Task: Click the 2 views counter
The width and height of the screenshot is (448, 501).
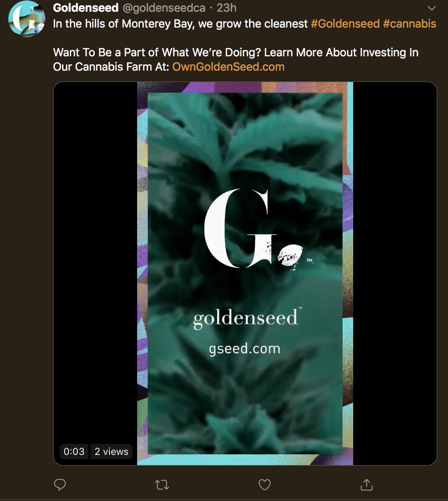Action: click(111, 452)
